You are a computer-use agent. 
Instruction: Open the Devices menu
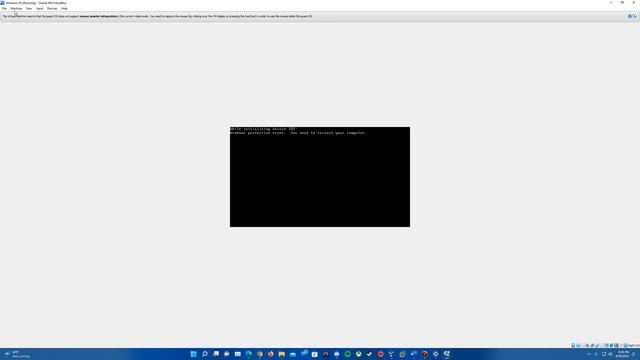[x=52, y=8]
